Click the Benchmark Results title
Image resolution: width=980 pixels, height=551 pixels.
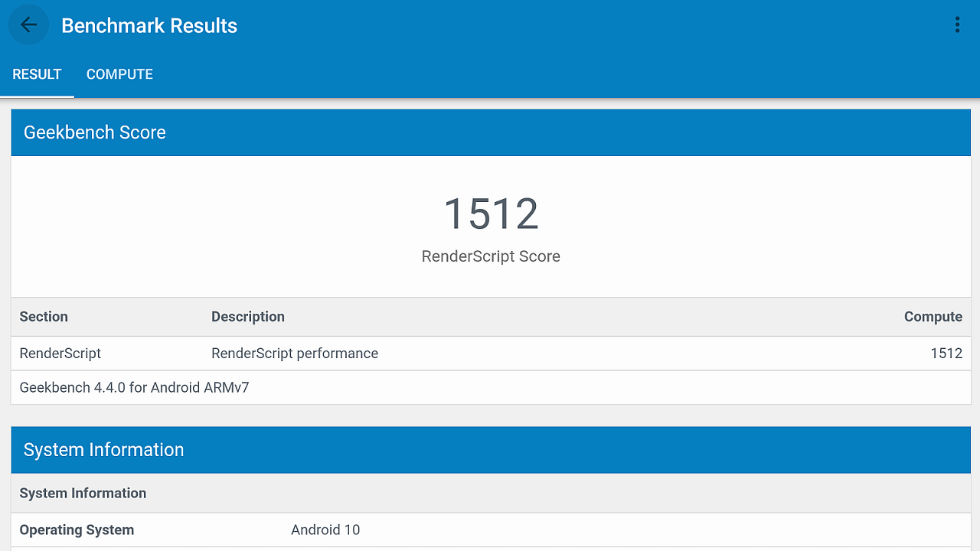click(149, 25)
